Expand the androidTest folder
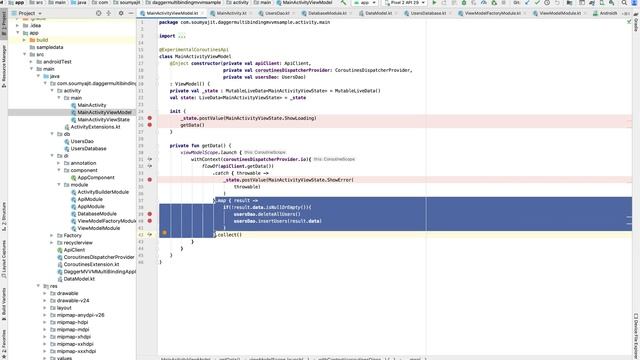 pyautogui.click(x=31, y=62)
